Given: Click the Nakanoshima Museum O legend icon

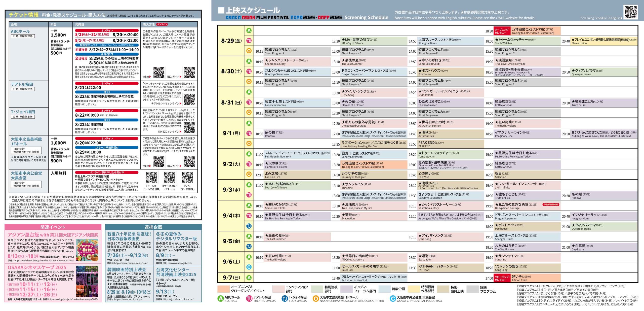Looking at the screenshot, I should coord(315,298).
